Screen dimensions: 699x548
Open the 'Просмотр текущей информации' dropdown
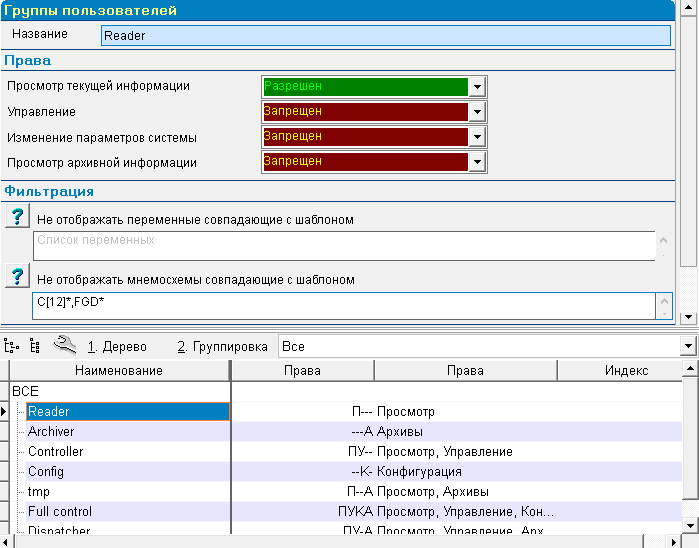(x=477, y=87)
